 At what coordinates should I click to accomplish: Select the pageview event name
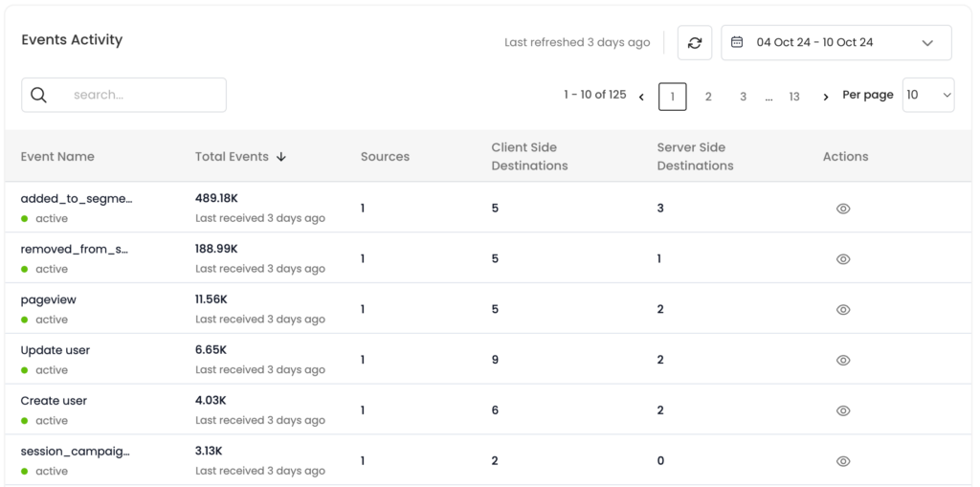tap(48, 300)
